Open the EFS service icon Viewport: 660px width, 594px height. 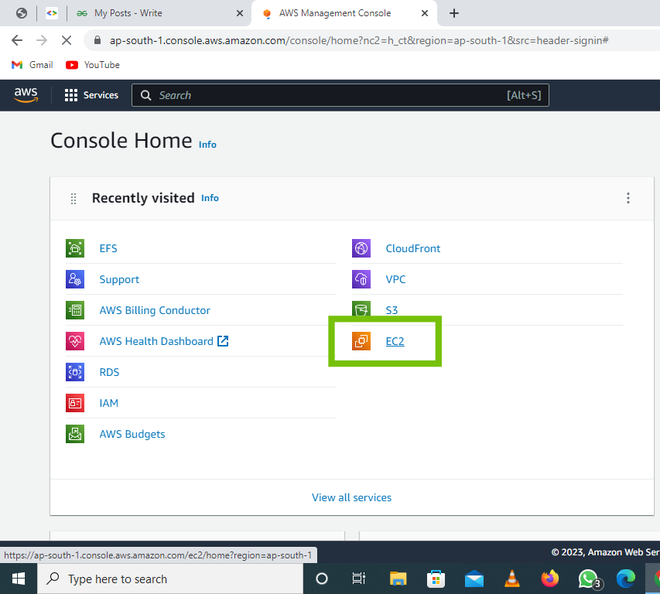75,248
